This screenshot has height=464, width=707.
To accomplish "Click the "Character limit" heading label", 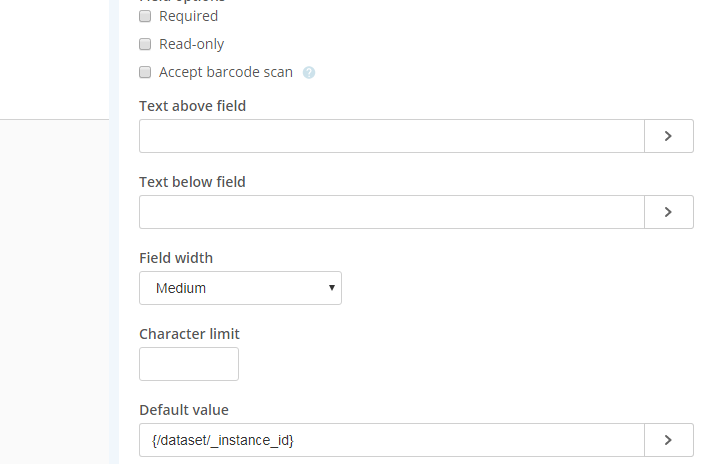I will (189, 334).
